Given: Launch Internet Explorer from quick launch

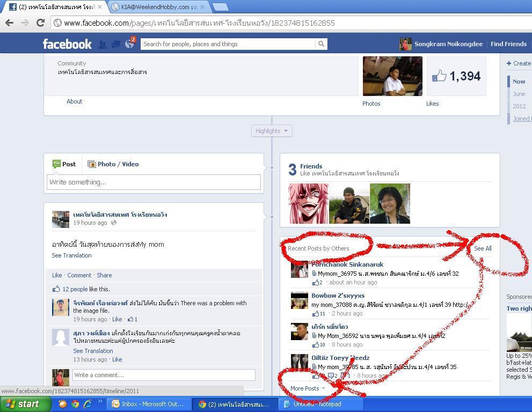Looking at the screenshot, I should pyautogui.click(x=88, y=404).
